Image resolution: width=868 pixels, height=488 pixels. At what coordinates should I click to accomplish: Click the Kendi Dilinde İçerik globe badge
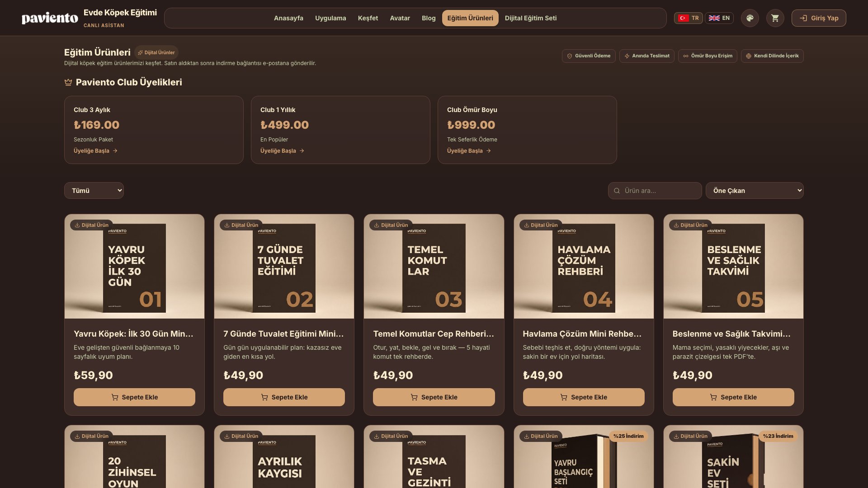pos(772,56)
